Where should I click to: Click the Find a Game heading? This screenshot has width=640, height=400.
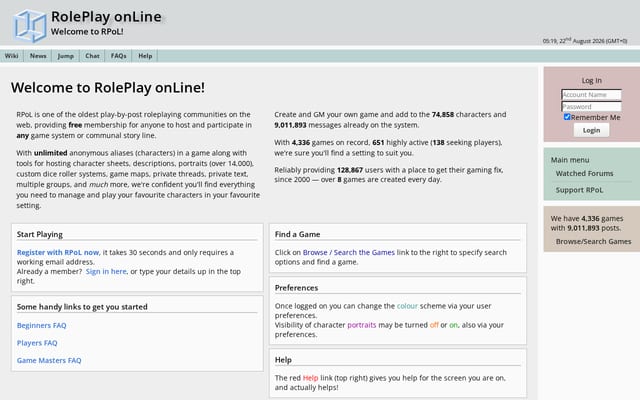click(x=297, y=234)
